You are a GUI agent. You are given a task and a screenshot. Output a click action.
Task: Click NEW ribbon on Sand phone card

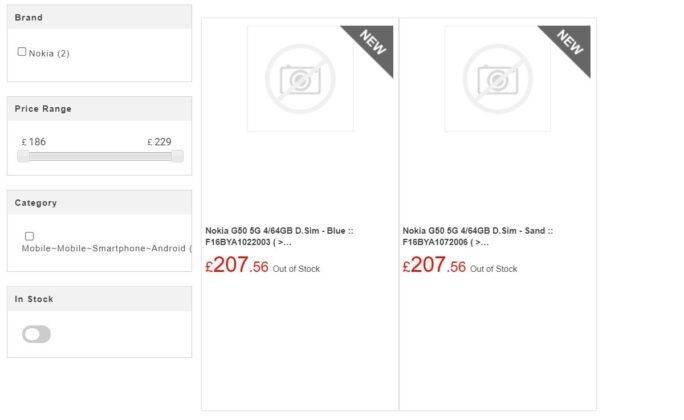(571, 43)
